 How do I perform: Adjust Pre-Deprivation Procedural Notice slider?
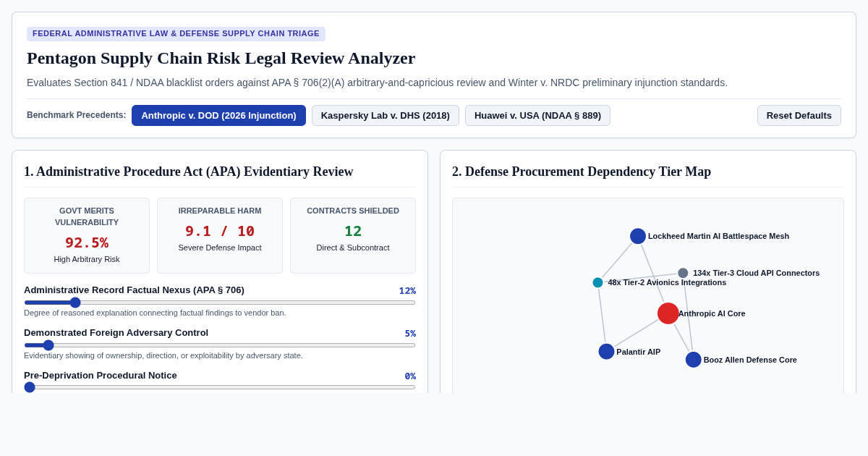click(x=220, y=387)
